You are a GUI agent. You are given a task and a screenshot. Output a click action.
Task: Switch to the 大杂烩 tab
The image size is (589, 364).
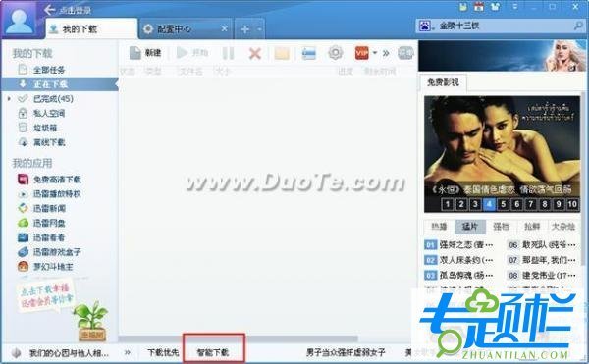pos(563,227)
